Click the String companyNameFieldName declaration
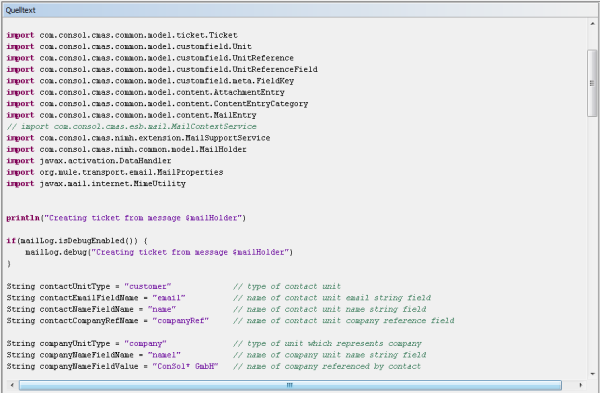 [94, 355]
